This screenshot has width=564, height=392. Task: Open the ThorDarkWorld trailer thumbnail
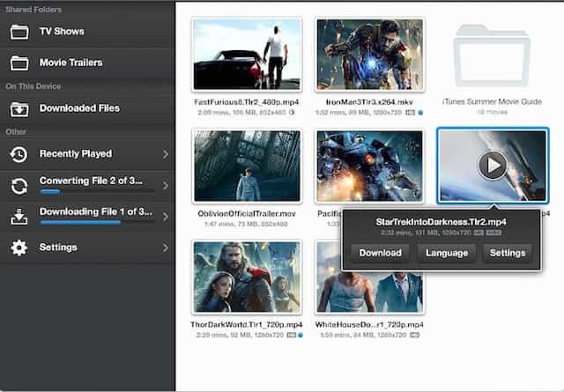click(x=247, y=277)
